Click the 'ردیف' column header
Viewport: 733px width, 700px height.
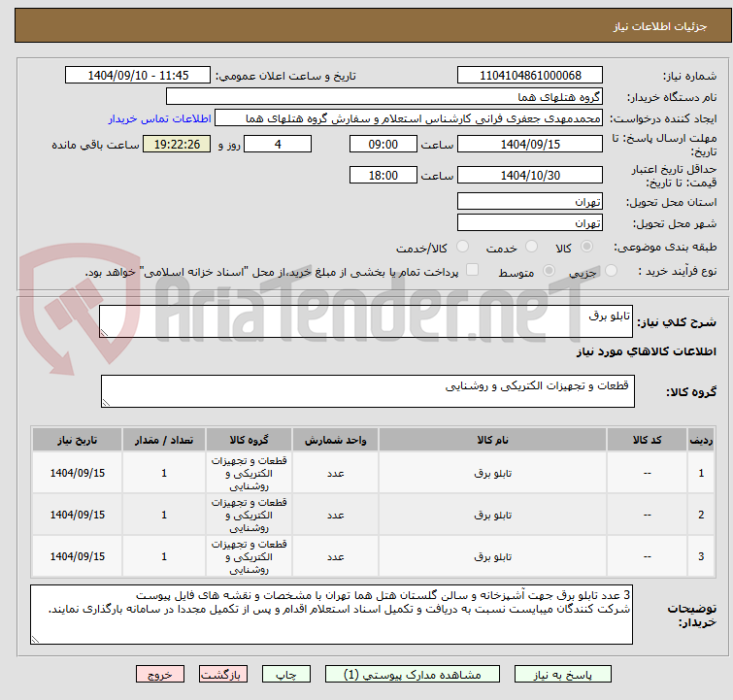coord(701,440)
